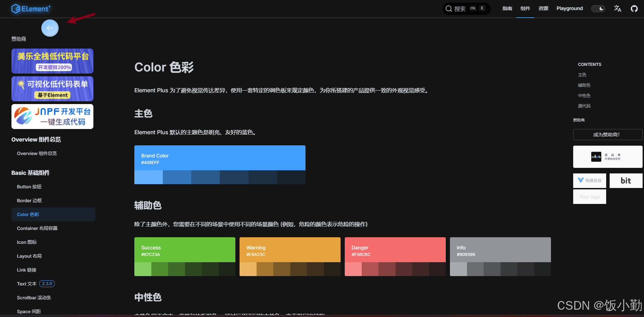This screenshot has height=317, width=644.
Task: Click the JNPF 开发平台 sponsor banner
Action: 52,116
